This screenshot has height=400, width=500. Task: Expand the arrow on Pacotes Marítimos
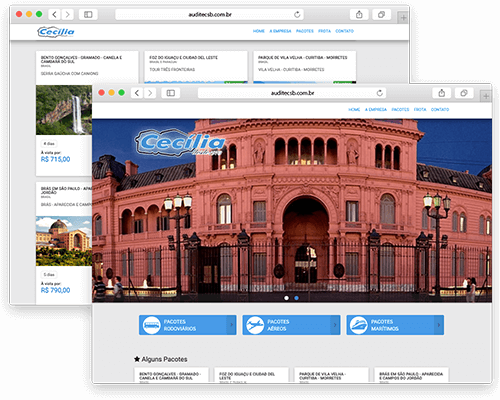tap(439, 325)
